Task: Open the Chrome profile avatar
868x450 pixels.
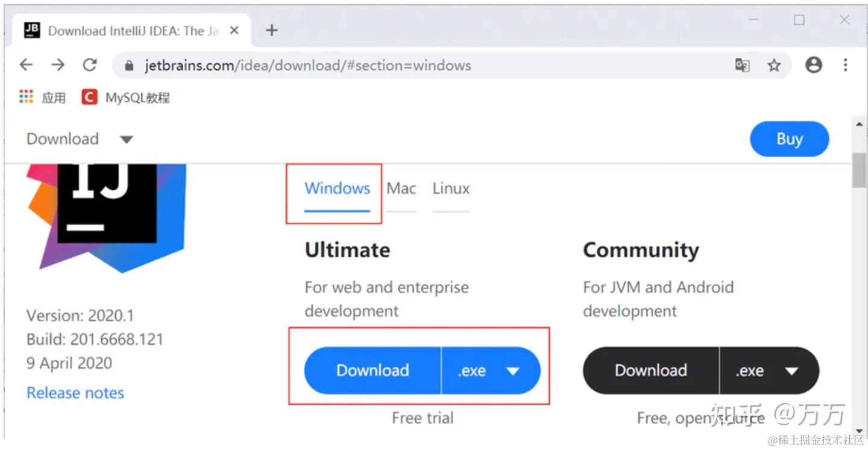Action: [x=814, y=65]
